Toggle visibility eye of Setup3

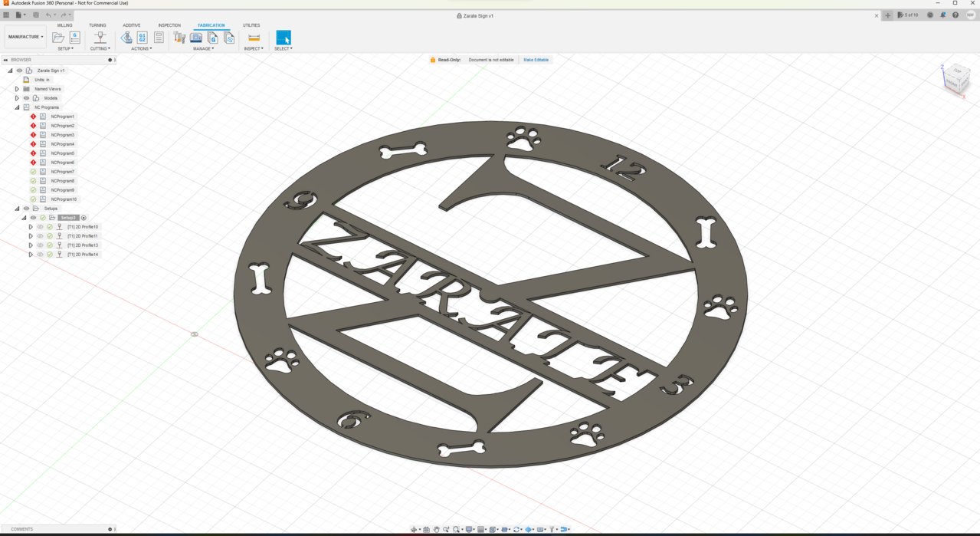point(33,218)
